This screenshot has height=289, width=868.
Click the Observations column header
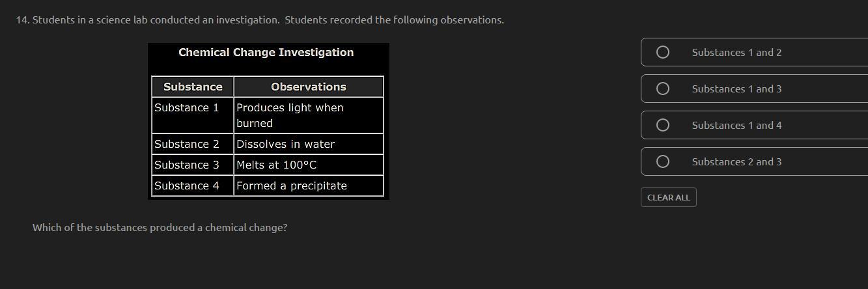[x=308, y=87]
